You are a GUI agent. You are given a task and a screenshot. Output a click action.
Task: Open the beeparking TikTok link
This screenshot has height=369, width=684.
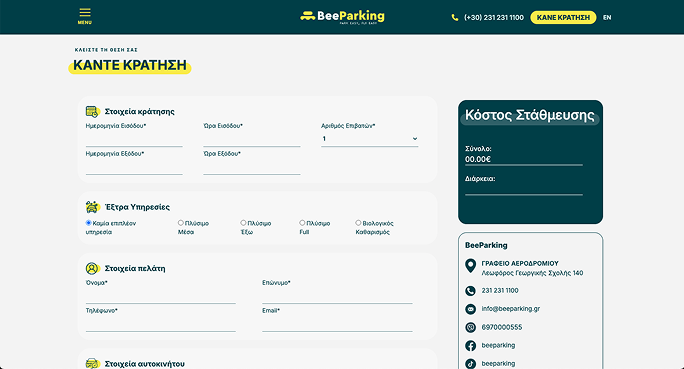(498, 363)
